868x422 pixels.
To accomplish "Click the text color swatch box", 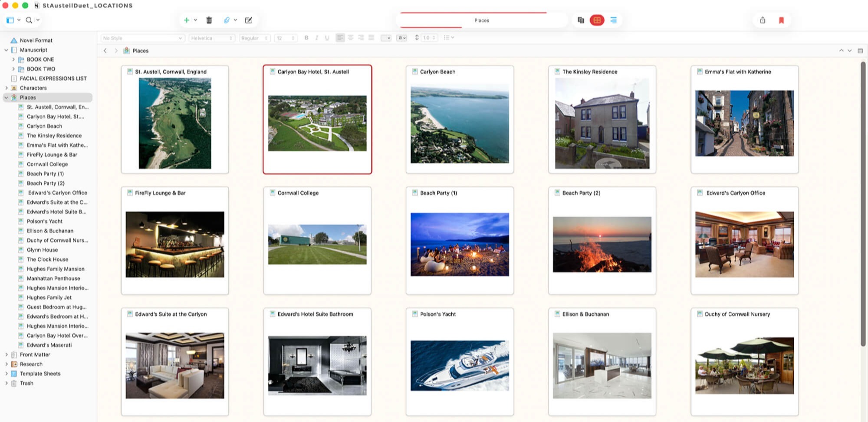I will tap(386, 38).
